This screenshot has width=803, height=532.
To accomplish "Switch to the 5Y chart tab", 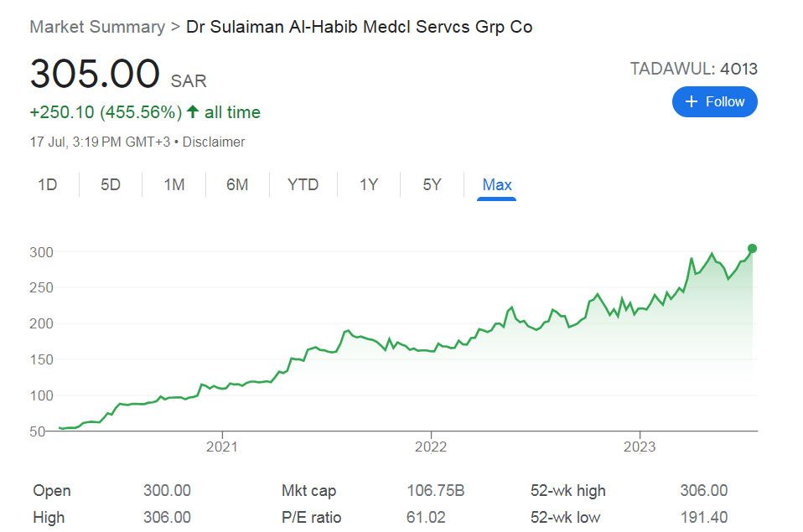I will click(432, 184).
